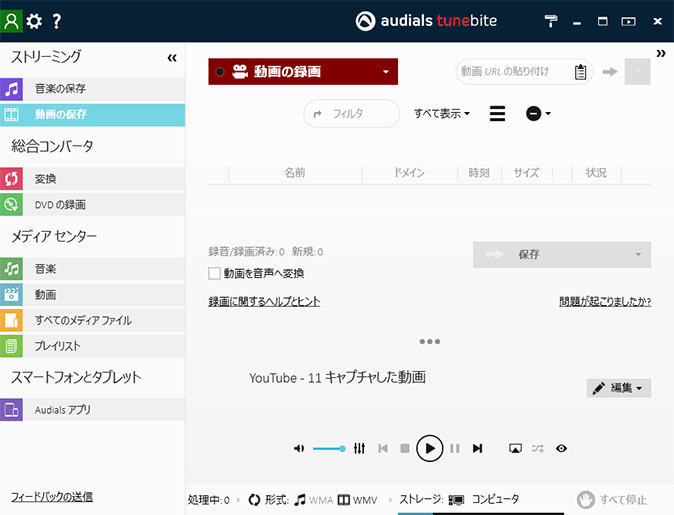
Task: Click the 形式 conversion icon
Action: pos(254,500)
